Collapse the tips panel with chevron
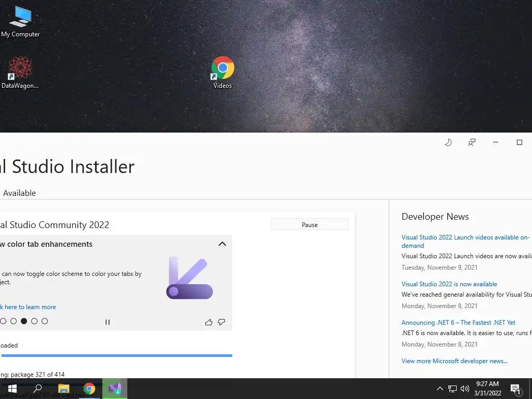This screenshot has width=532, height=399. 222,244
